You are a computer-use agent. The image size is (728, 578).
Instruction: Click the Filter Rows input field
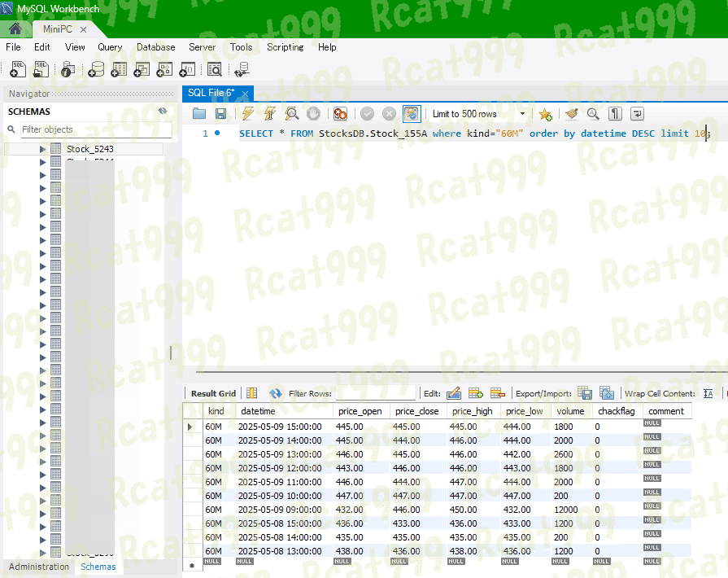coord(375,393)
